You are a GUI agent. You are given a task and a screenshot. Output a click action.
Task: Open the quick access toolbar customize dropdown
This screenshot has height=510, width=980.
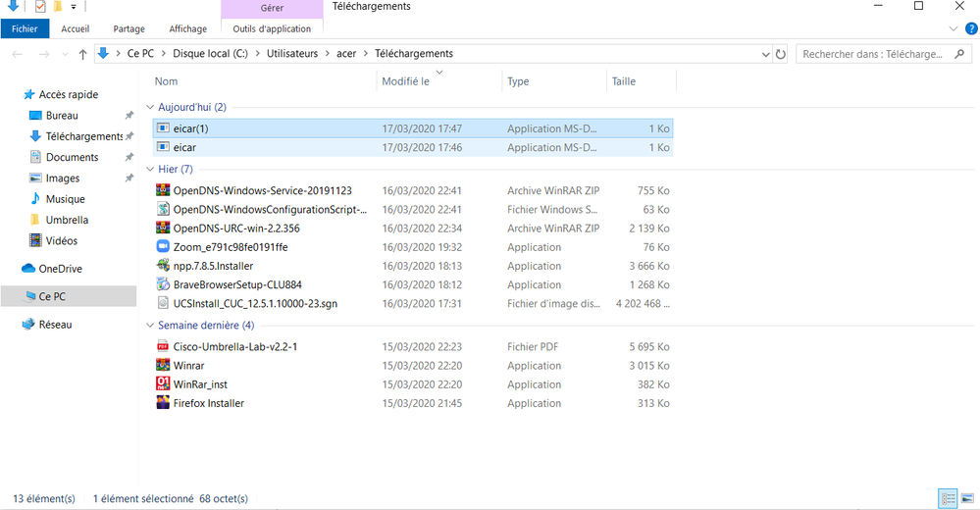coord(74,7)
